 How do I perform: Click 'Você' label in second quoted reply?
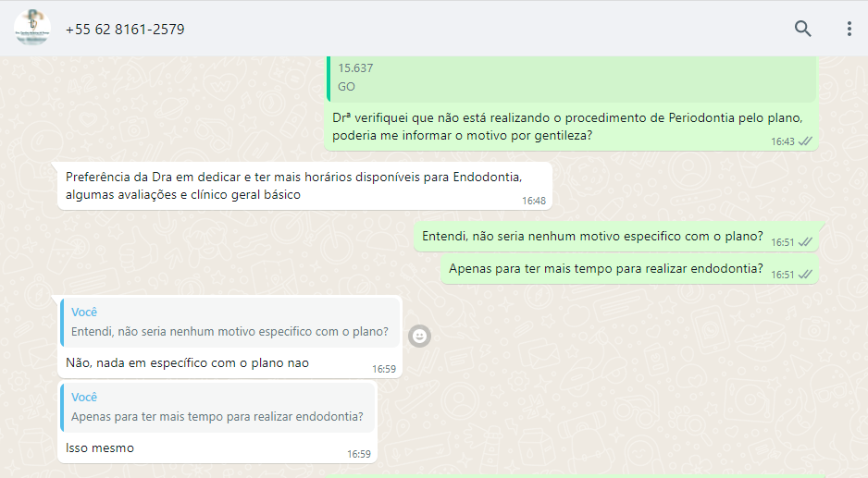84,398
